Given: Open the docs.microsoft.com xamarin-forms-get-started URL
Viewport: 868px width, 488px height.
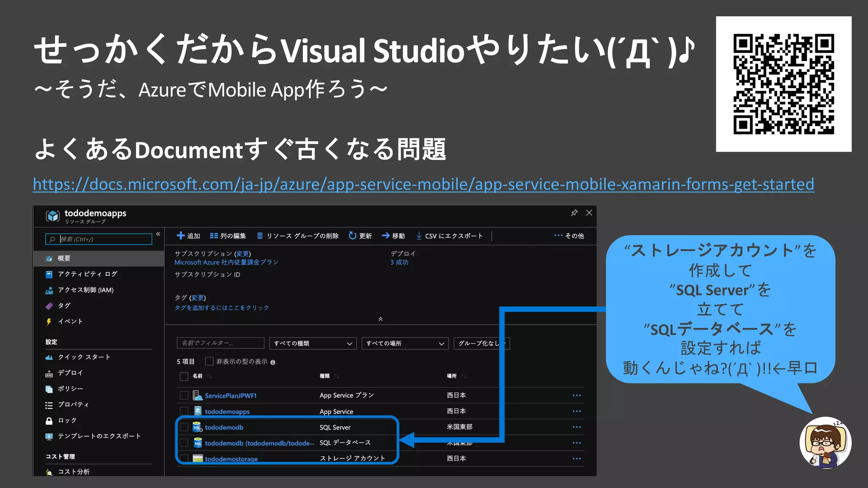Looking at the screenshot, I should [423, 184].
